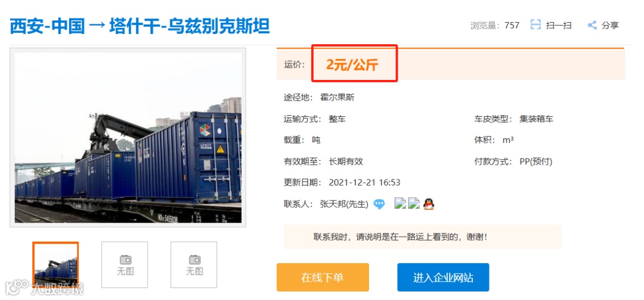Click the 分享 text label
Screen dimensions: 644x300
[x=611, y=26]
